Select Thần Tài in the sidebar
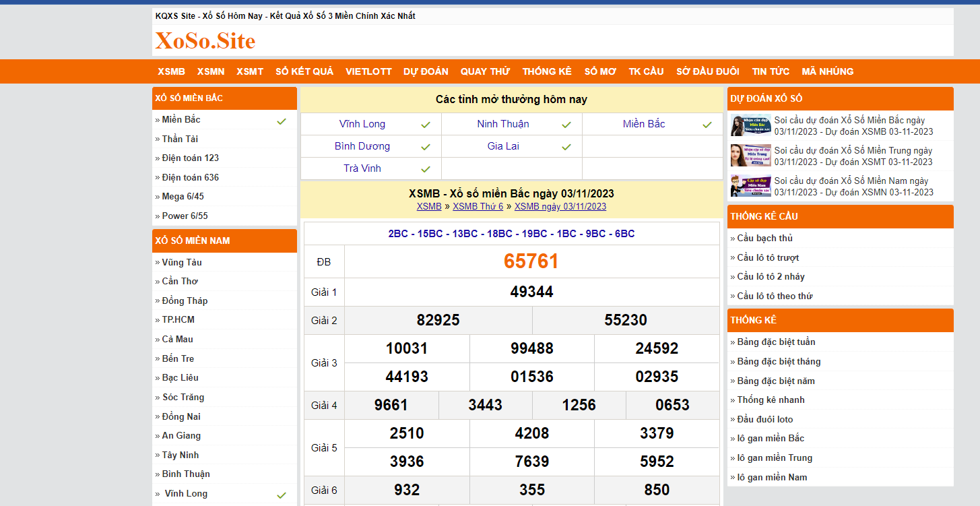This screenshot has height=506, width=980. tap(180, 139)
